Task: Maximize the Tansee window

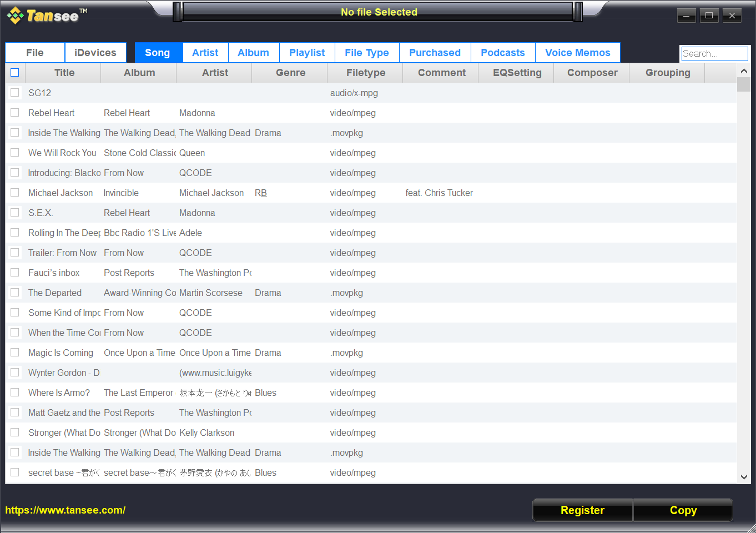Action: click(x=709, y=16)
